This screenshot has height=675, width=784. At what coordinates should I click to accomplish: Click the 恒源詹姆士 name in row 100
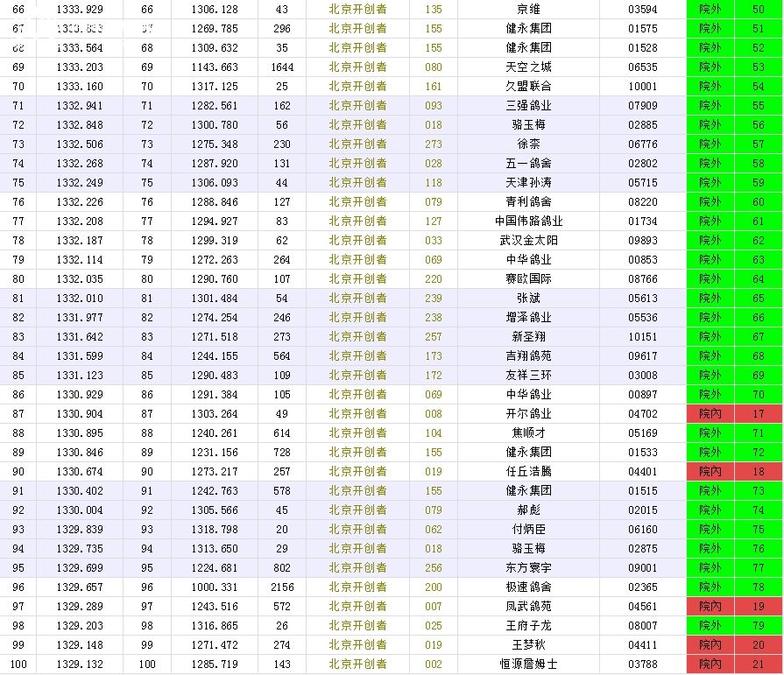point(528,664)
